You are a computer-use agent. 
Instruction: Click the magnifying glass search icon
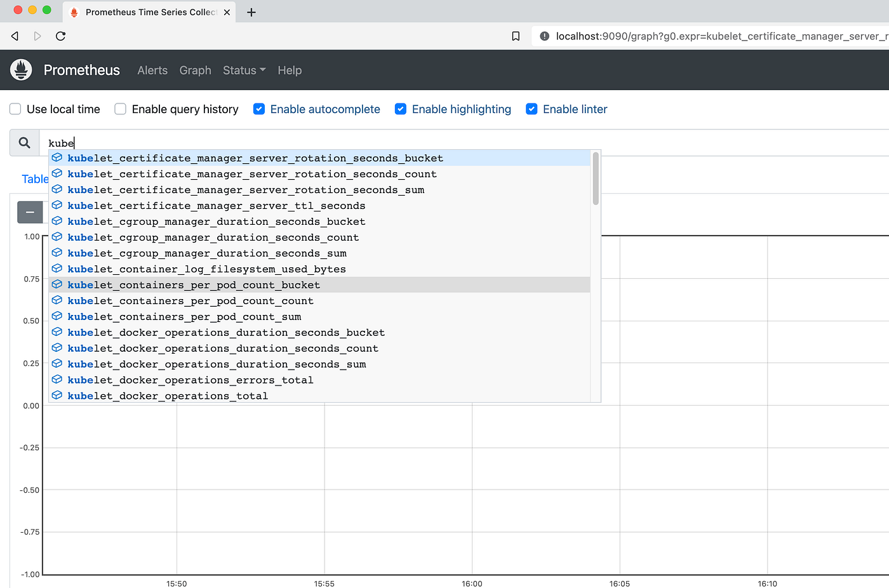coord(25,143)
